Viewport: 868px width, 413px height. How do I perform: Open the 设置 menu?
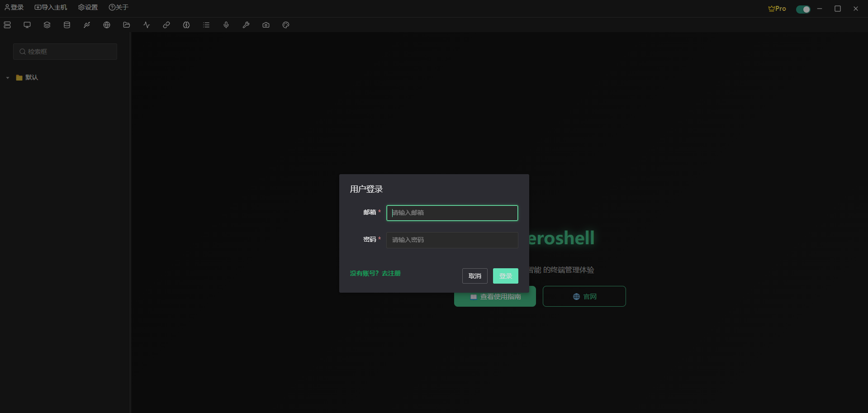88,7
